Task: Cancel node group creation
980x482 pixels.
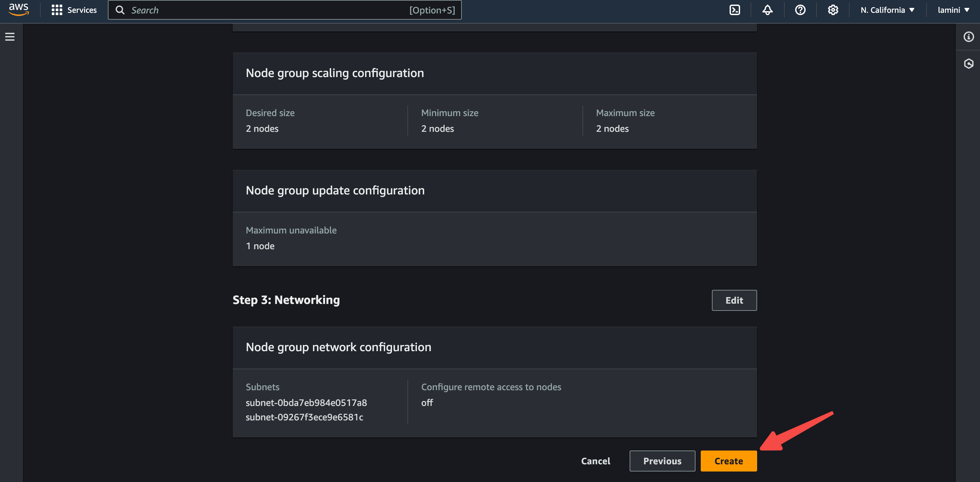Action: 596,461
